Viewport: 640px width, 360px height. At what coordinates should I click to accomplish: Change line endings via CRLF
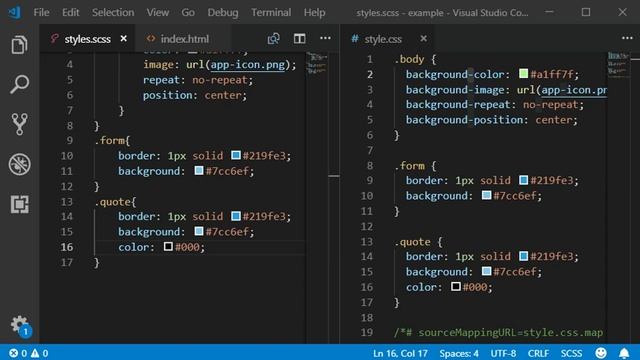[x=538, y=353]
